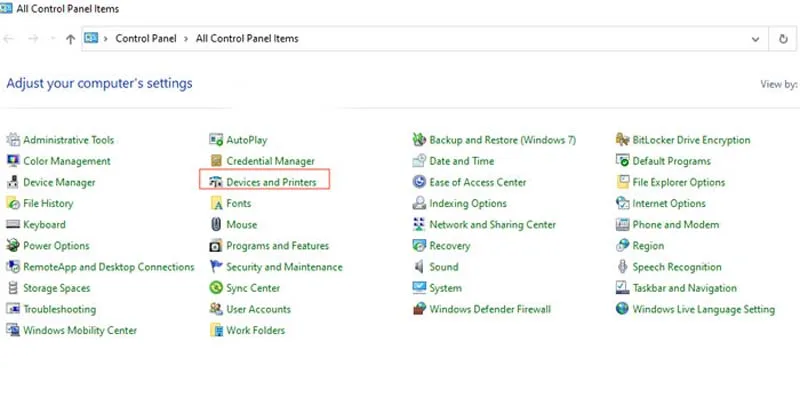Click the Windows Defender Firewall icon

[x=419, y=309]
